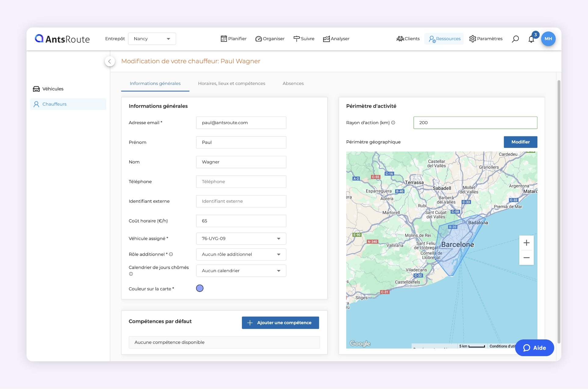Expand the Rôle additionnel dropdown

(241, 254)
